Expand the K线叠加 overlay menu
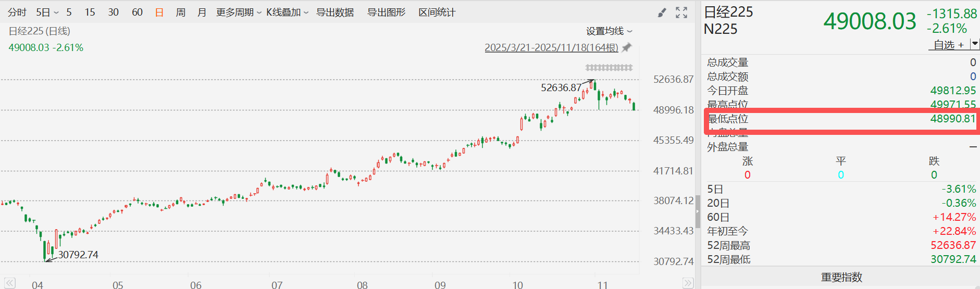Image resolution: width=980 pixels, height=289 pixels. (287, 12)
